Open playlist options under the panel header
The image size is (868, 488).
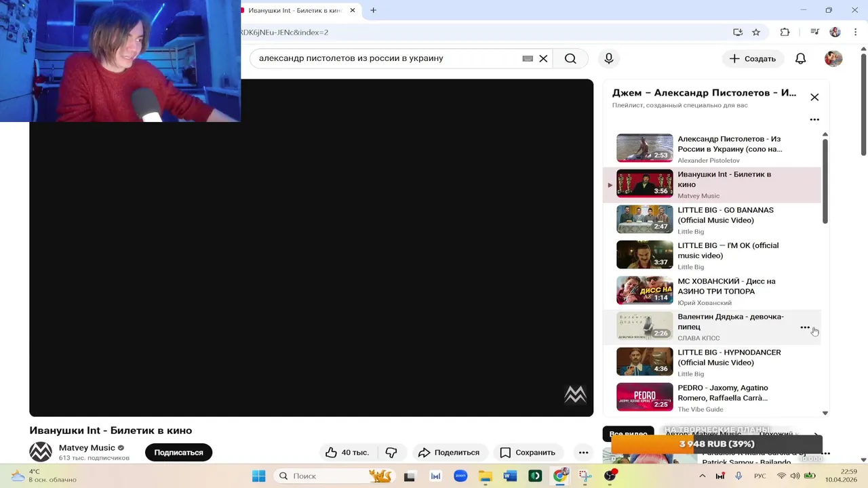814,119
